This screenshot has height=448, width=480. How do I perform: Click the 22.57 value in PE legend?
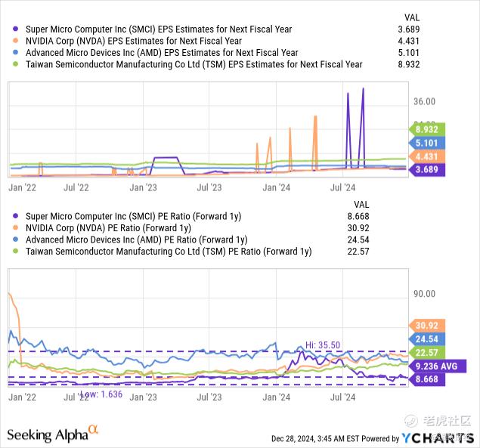coord(358,252)
